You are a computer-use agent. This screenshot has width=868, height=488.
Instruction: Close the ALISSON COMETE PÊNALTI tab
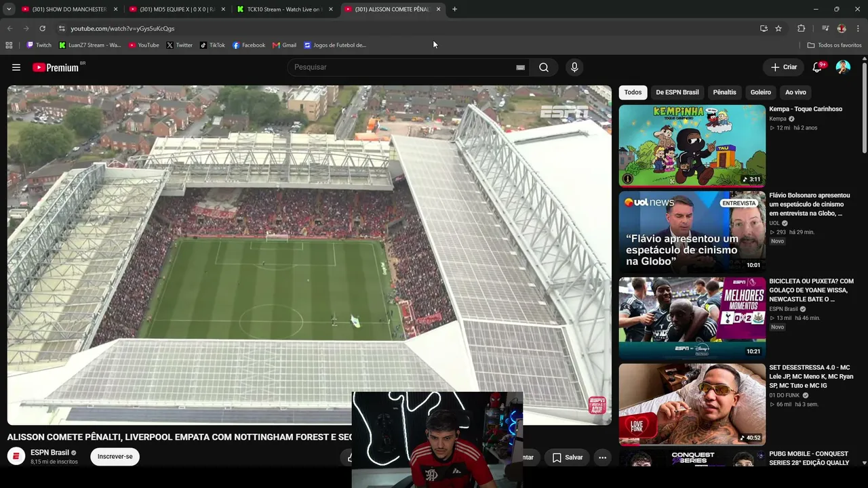(438, 9)
